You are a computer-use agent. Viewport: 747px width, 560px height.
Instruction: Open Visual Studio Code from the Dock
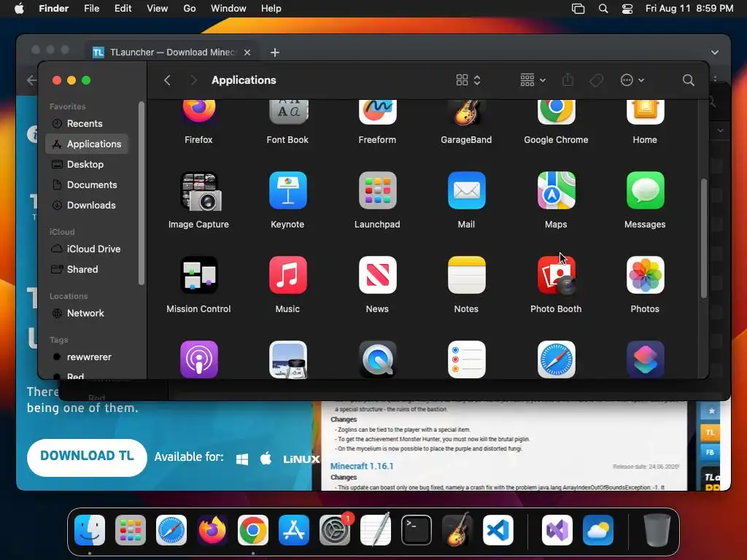(498, 530)
